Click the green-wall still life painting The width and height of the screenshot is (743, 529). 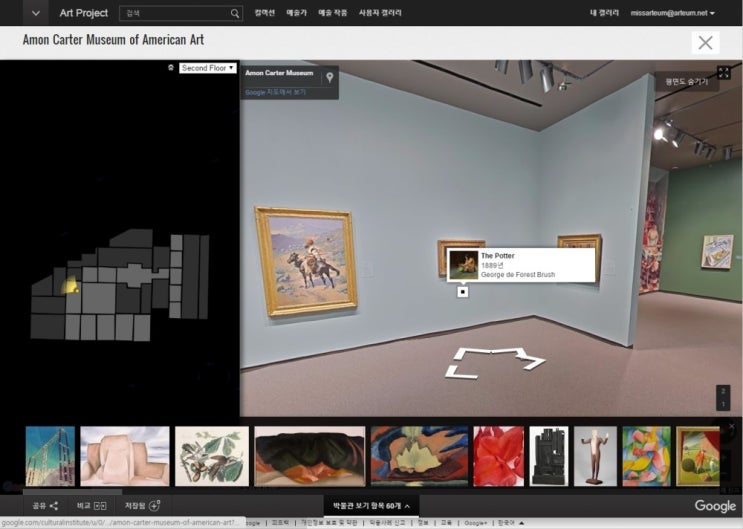tap(717, 252)
